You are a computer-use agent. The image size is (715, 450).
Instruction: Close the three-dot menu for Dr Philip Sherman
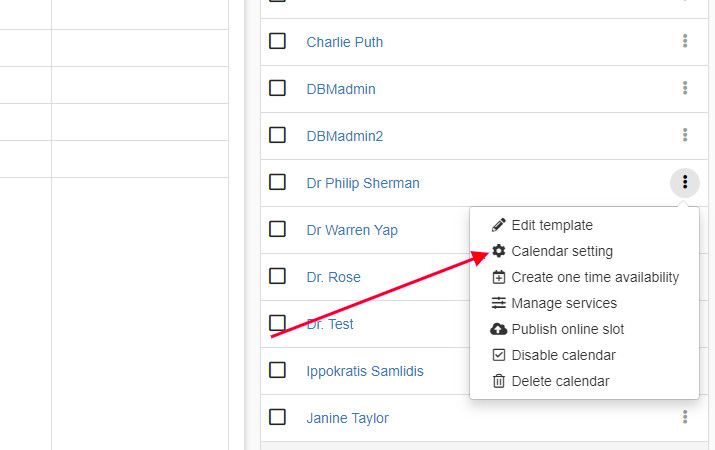(x=685, y=182)
